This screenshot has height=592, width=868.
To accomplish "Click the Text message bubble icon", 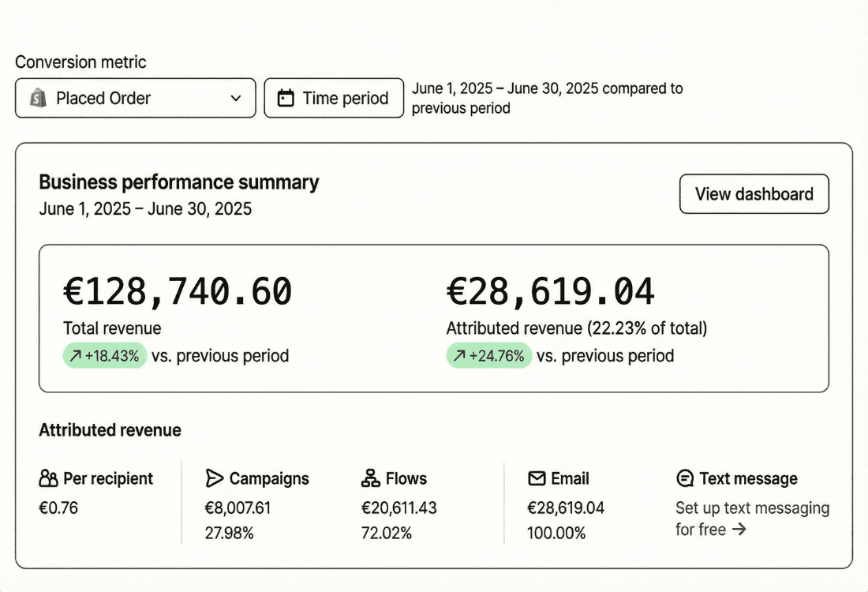I will click(x=685, y=478).
